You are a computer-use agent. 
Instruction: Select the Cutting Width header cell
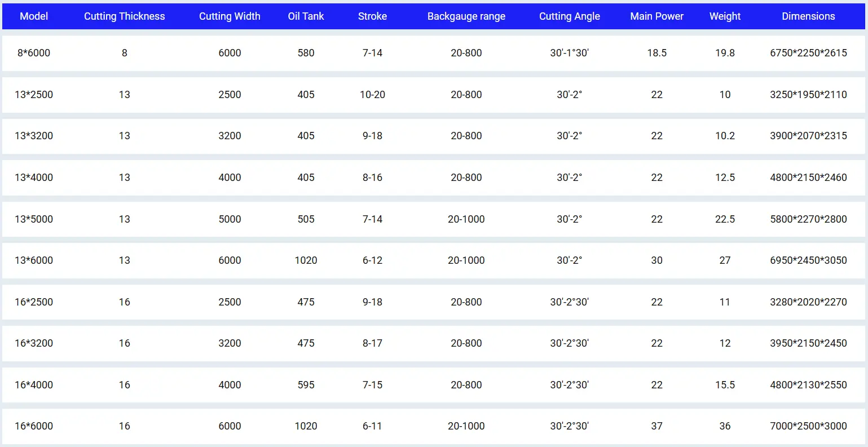tap(230, 16)
